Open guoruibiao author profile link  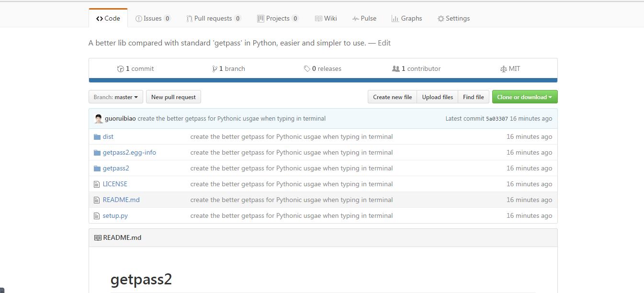120,118
